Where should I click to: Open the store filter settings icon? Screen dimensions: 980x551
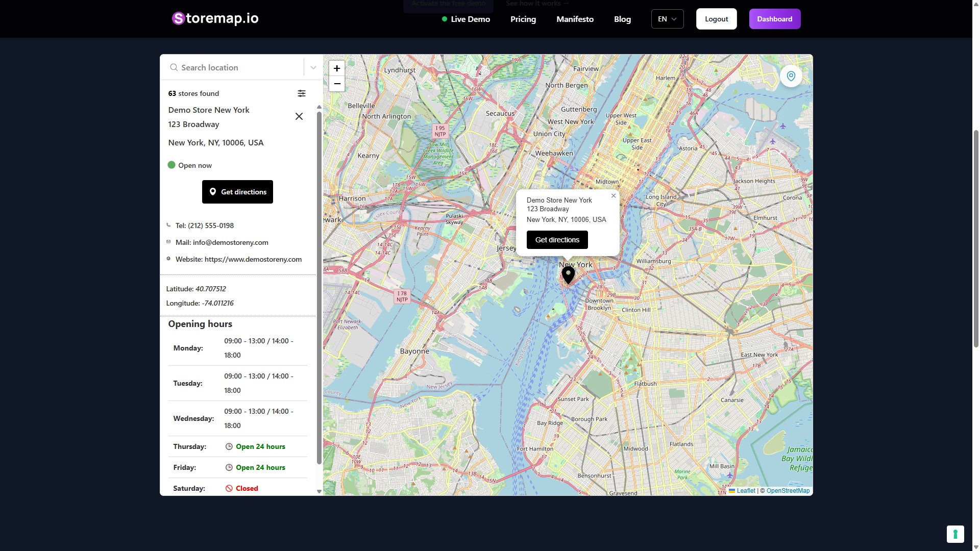[x=302, y=93]
